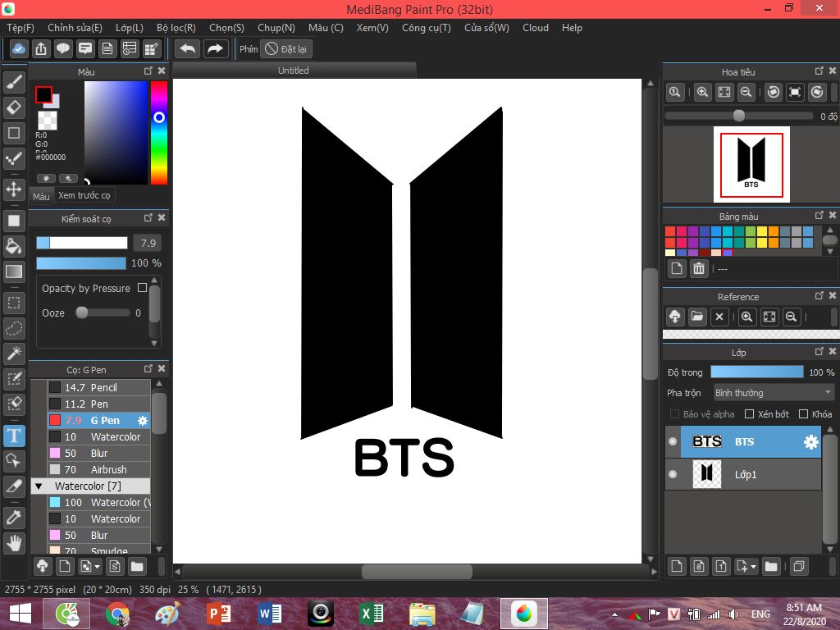Click the brush size value field 7.9

click(148, 243)
